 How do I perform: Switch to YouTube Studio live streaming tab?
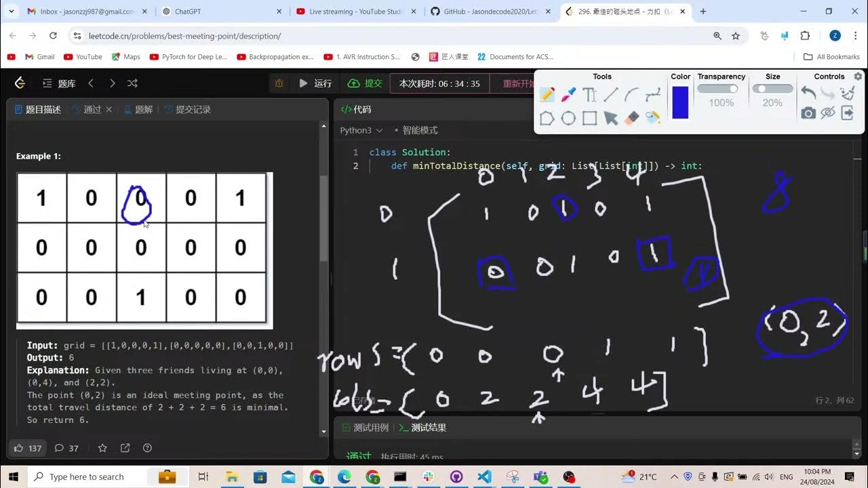356,12
